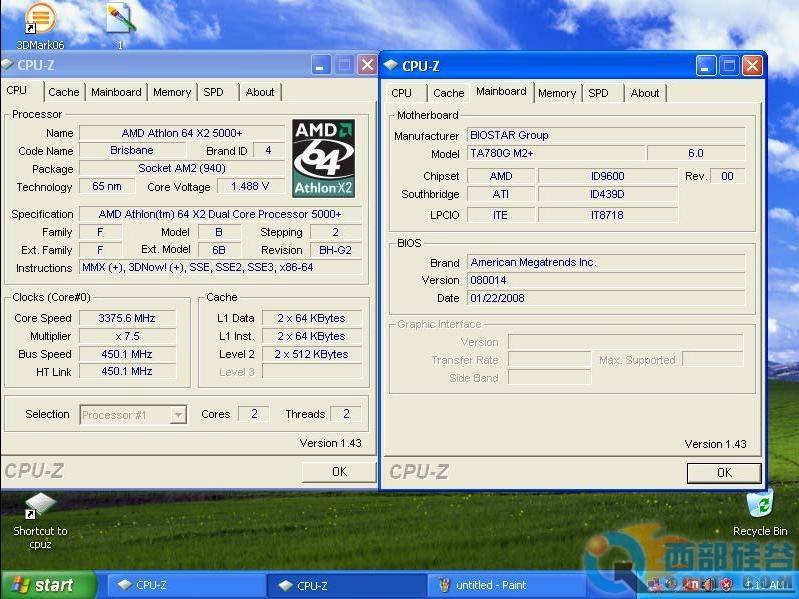Viewport: 799px width, 599px height.
Task: Click the left CPU-Z window title icon
Action: click(x=8, y=65)
